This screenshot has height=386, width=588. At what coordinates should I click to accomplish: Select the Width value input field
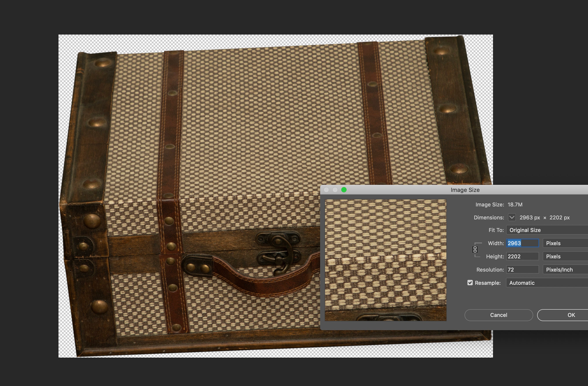522,243
